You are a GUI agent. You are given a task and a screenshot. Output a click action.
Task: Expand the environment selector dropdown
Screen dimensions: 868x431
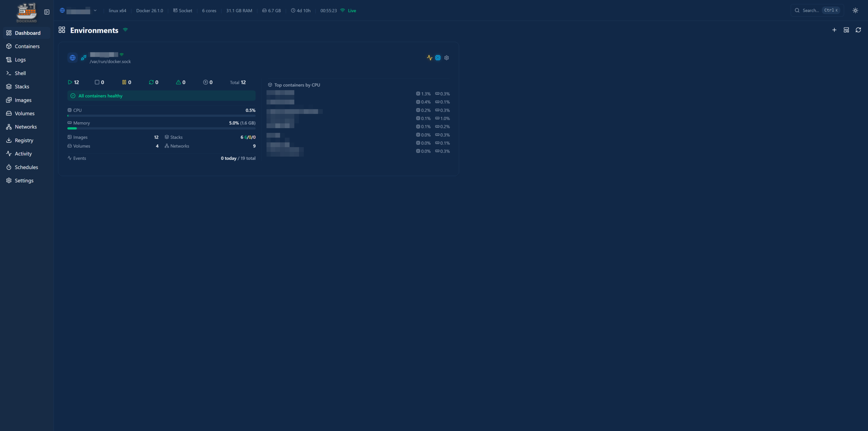pos(95,11)
